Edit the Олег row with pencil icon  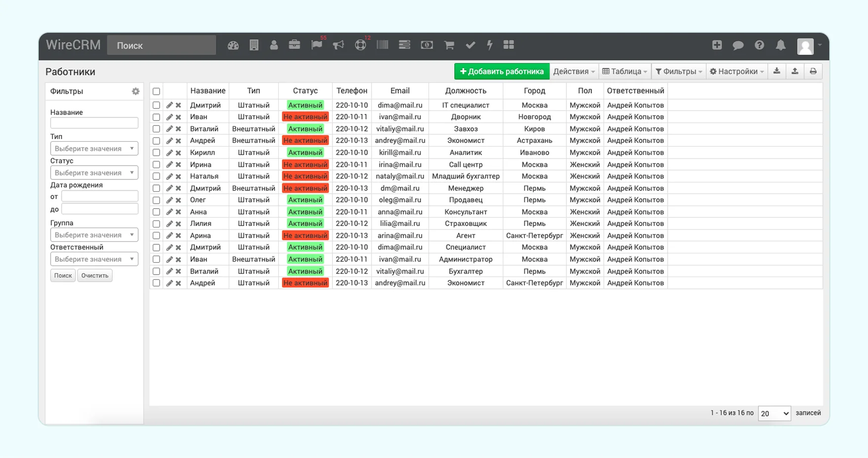(x=170, y=200)
